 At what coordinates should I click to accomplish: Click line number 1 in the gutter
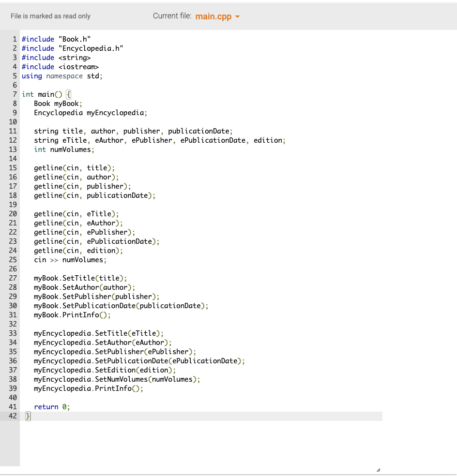(15, 39)
